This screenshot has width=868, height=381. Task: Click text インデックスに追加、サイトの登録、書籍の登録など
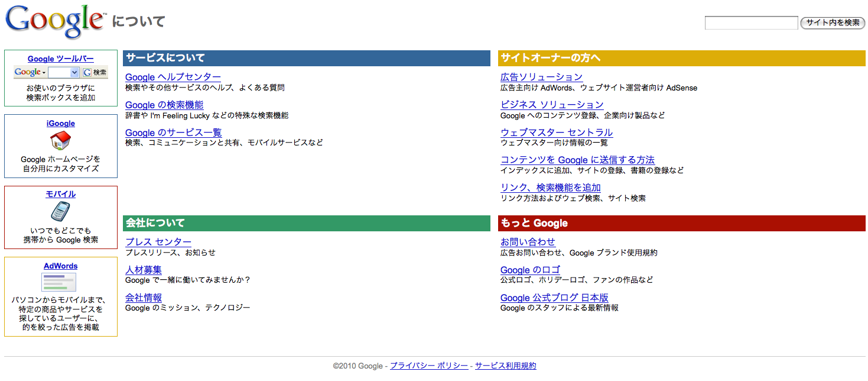coord(592,170)
